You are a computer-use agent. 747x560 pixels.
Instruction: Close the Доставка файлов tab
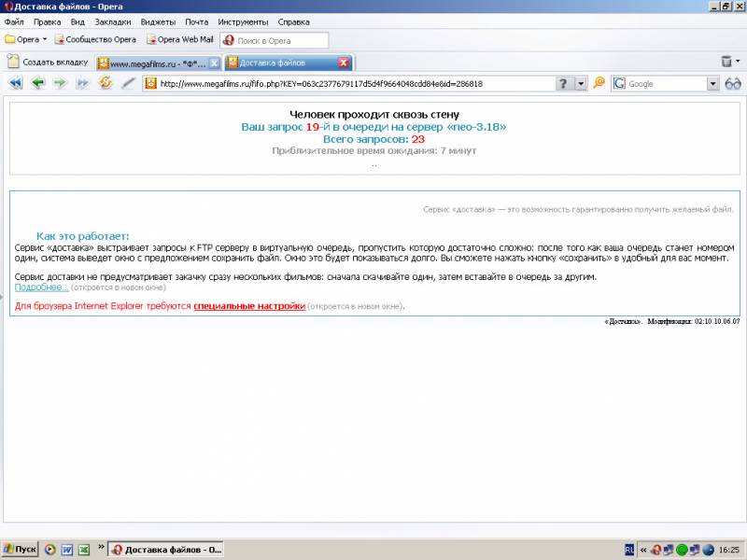click(344, 63)
